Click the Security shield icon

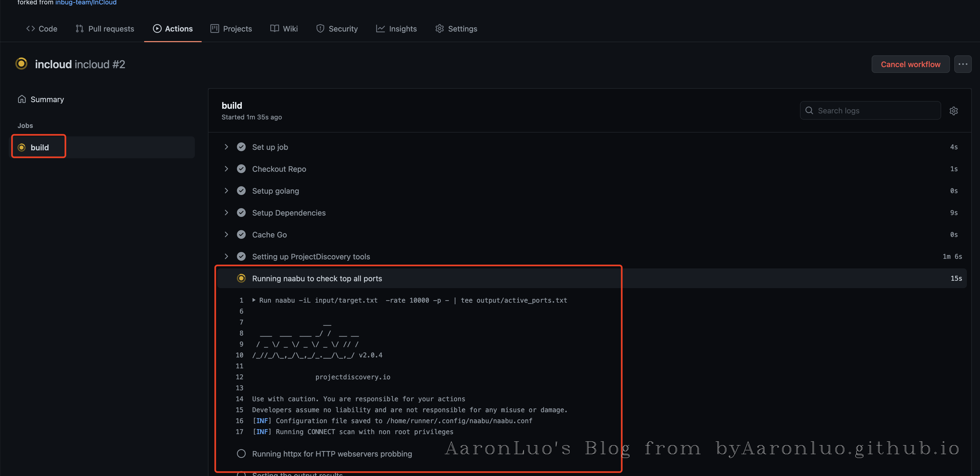320,28
